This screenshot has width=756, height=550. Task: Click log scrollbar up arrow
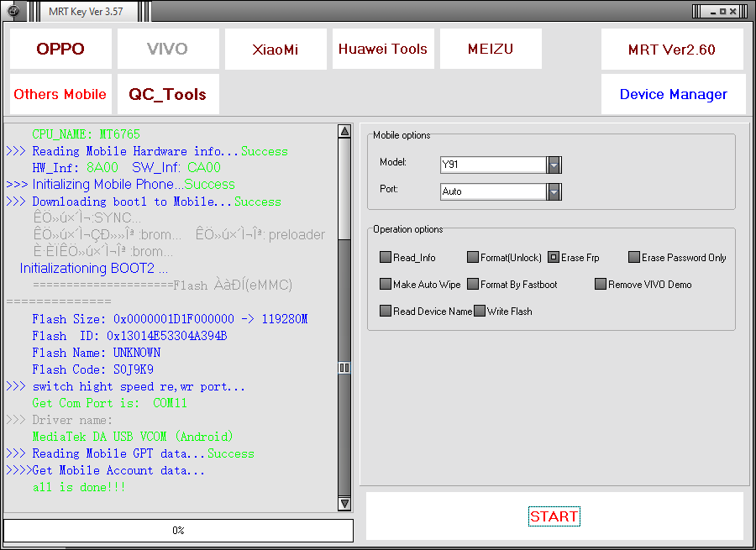tap(344, 131)
